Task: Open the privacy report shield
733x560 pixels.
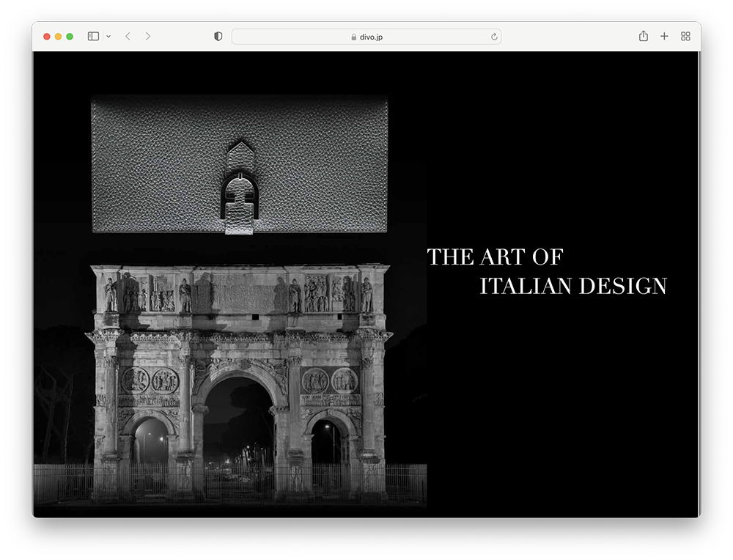Action: coord(218,37)
